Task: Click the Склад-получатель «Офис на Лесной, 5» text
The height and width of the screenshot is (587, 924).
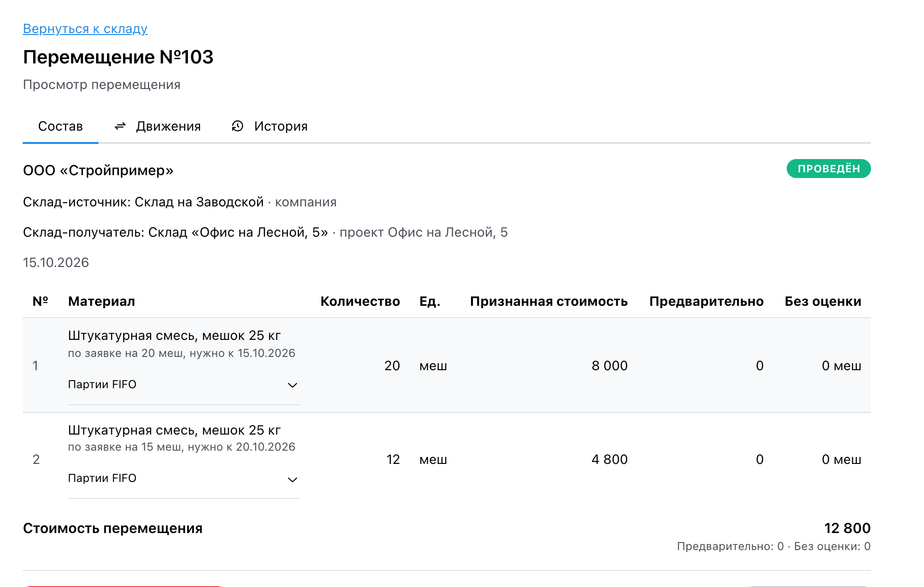Action: pos(176,232)
